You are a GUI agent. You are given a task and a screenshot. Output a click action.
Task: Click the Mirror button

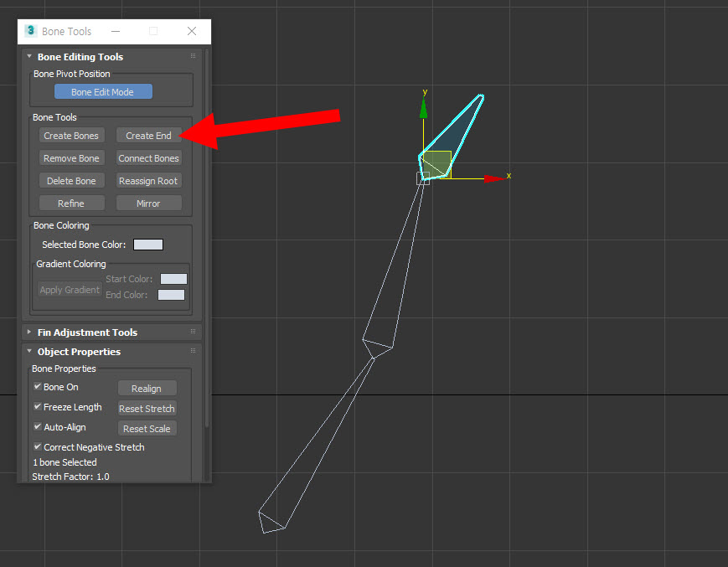click(148, 204)
